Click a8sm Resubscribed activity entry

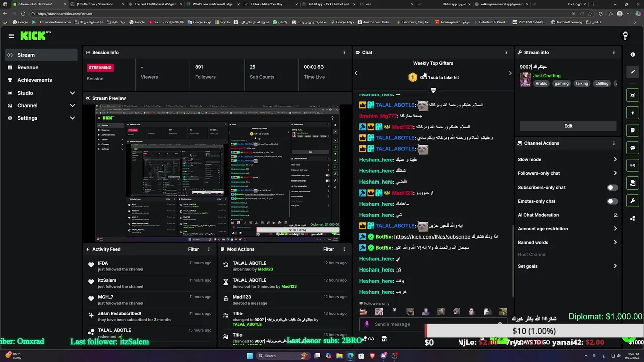click(151, 316)
